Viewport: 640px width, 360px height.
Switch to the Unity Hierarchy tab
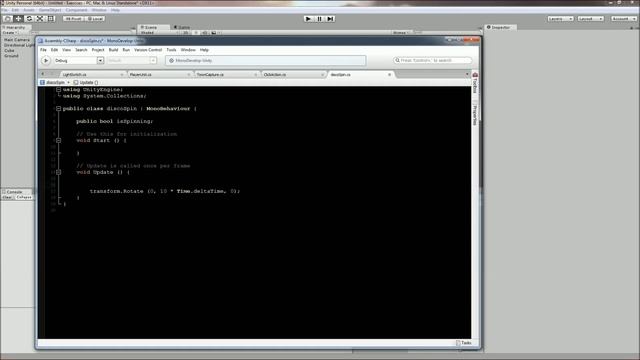tap(15, 27)
